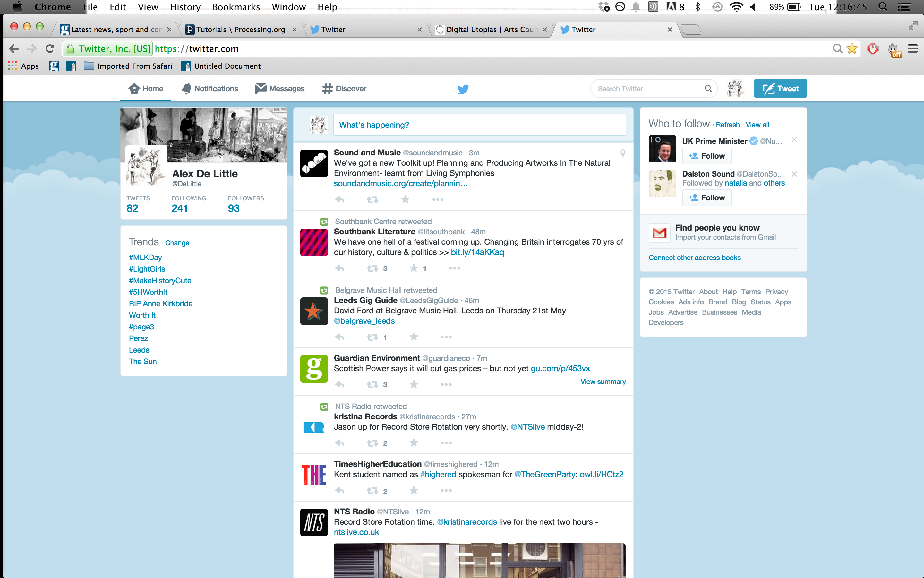Screen dimensions: 924x578
Task: Click the Following count 241
Action: pos(179,208)
